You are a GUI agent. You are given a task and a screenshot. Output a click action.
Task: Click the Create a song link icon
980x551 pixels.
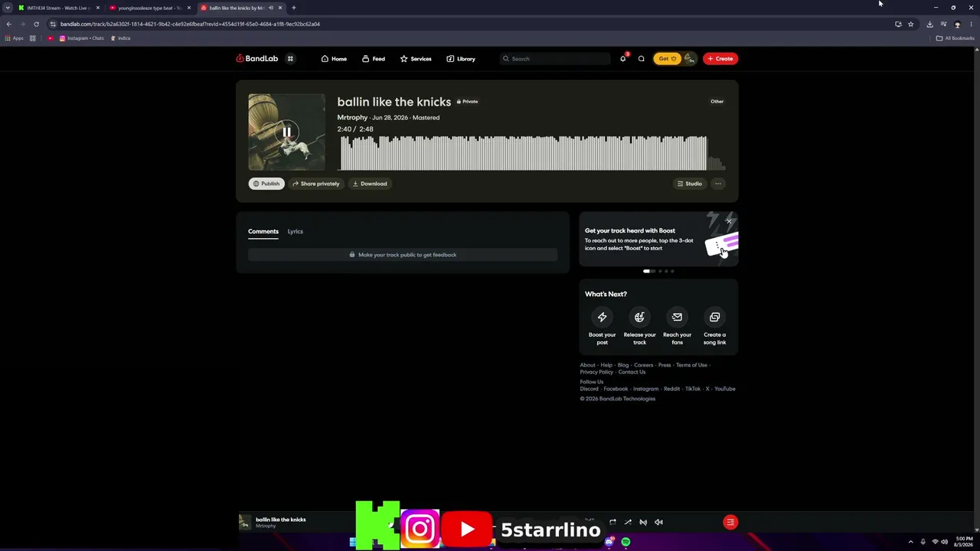coord(714,317)
